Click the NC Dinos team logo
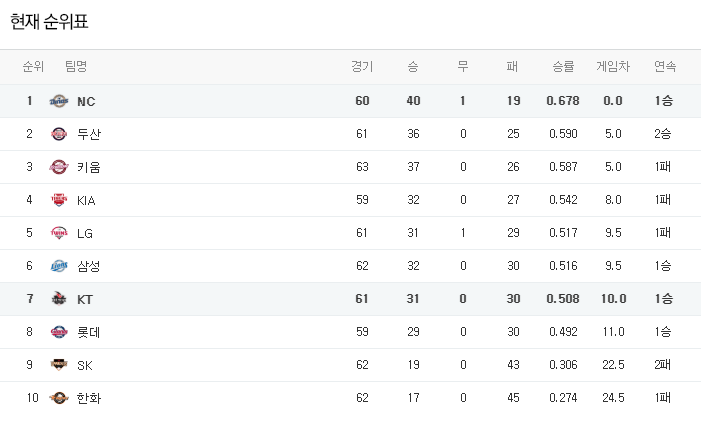 point(59,101)
